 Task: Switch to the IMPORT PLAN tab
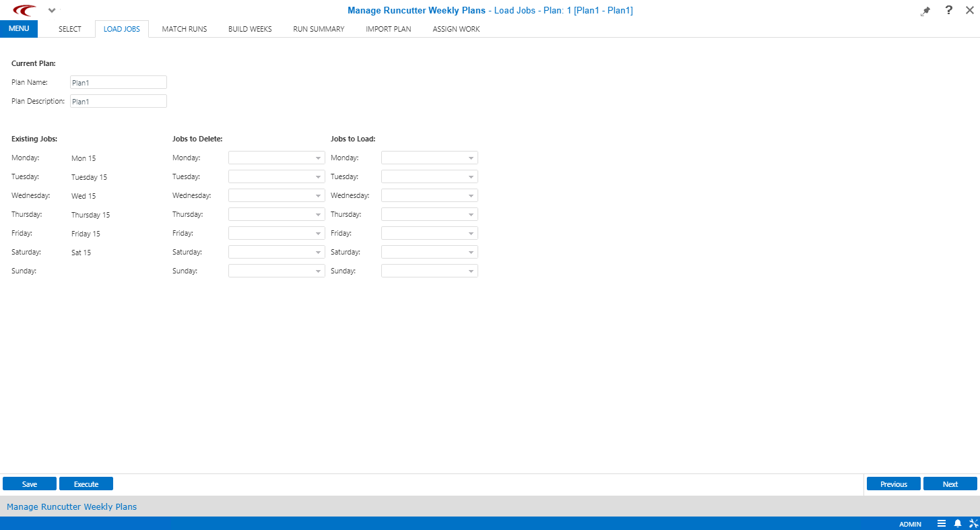(x=389, y=28)
